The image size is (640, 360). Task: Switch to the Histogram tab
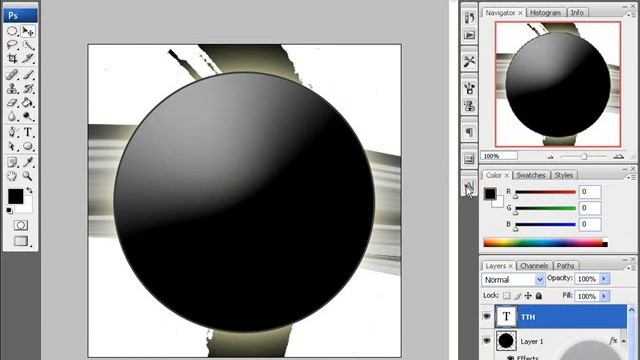545,13
